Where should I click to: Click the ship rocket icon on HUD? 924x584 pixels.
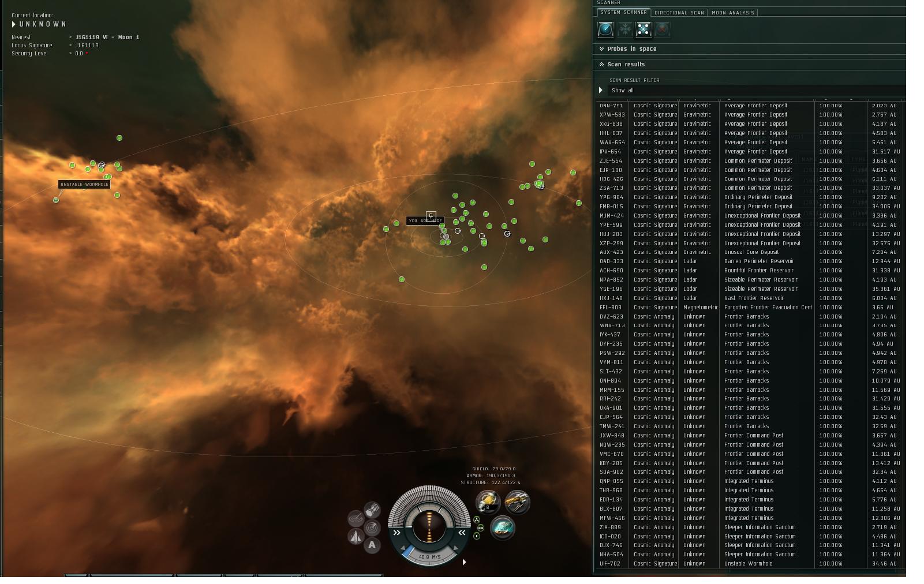tap(356, 536)
